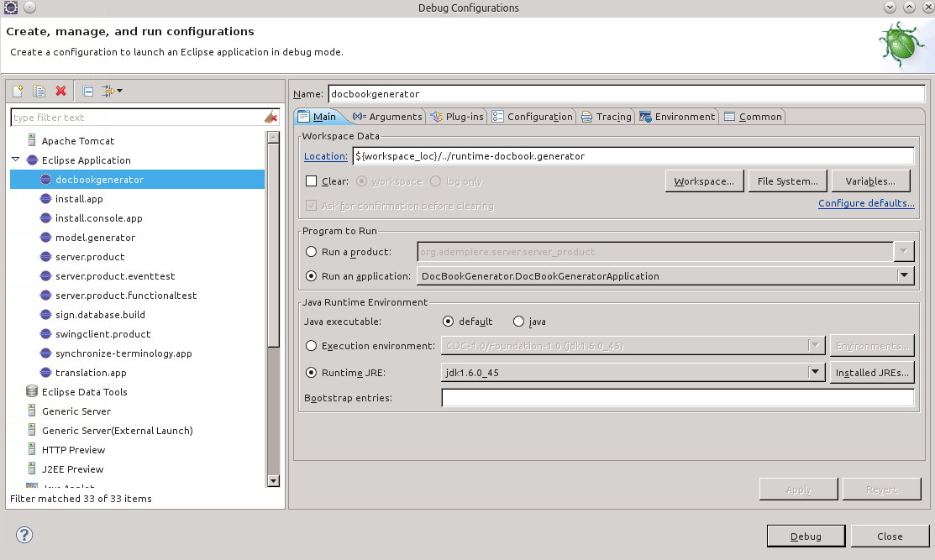Select the docbookgenerator configuration
Viewport: 935px width, 560px height.
[x=137, y=180]
